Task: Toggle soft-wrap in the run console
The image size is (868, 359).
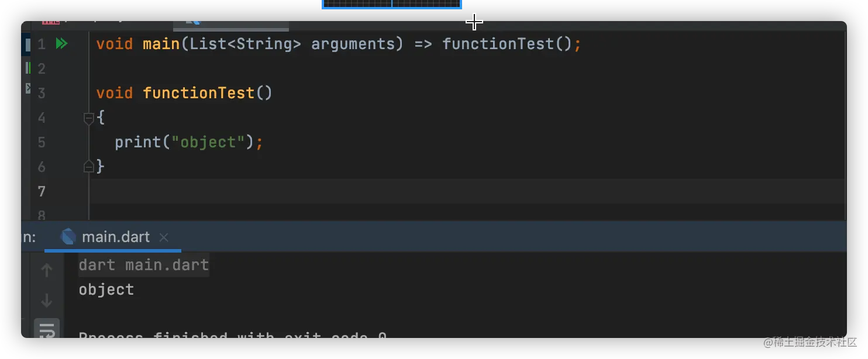Action: (47, 330)
